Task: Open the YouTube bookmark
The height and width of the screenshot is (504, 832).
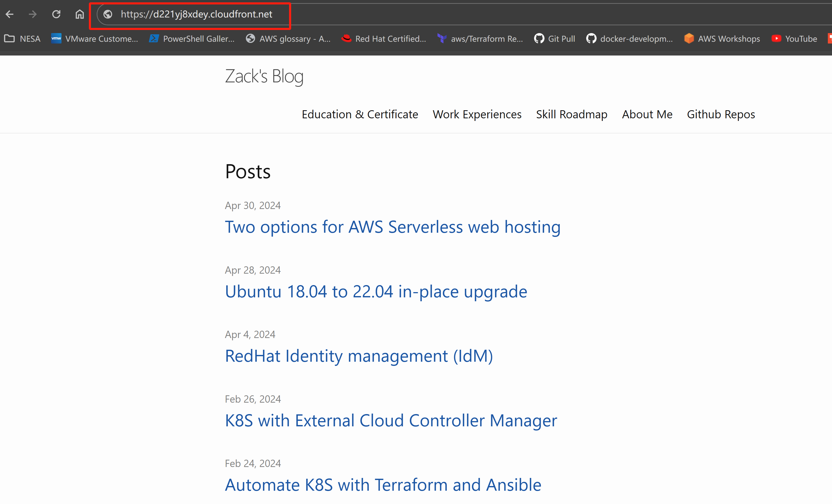Action: [x=794, y=39]
